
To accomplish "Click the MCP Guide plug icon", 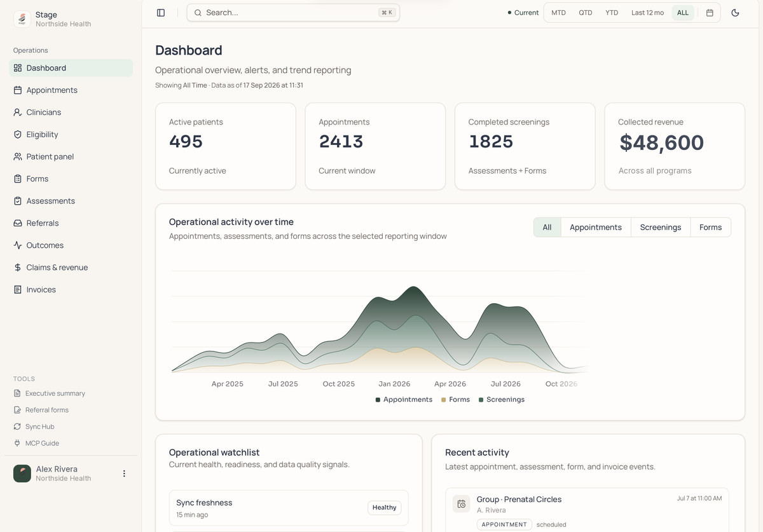I will (x=17, y=443).
